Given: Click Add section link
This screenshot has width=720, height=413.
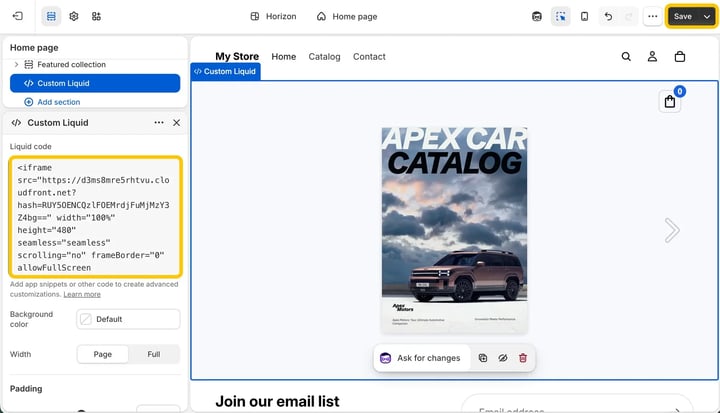Looking at the screenshot, I should click(58, 102).
